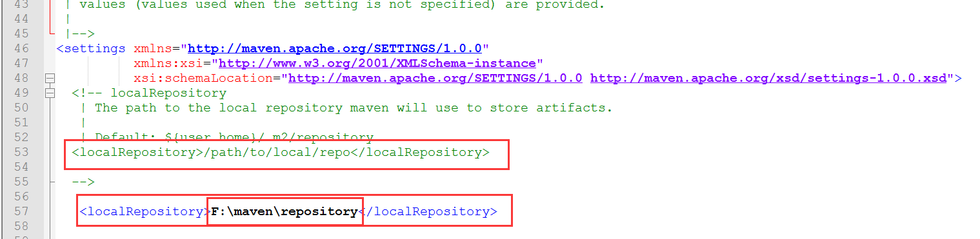Click the xmlns:xsi attribute name
Screen dimensions: 980x239
(x=172, y=63)
